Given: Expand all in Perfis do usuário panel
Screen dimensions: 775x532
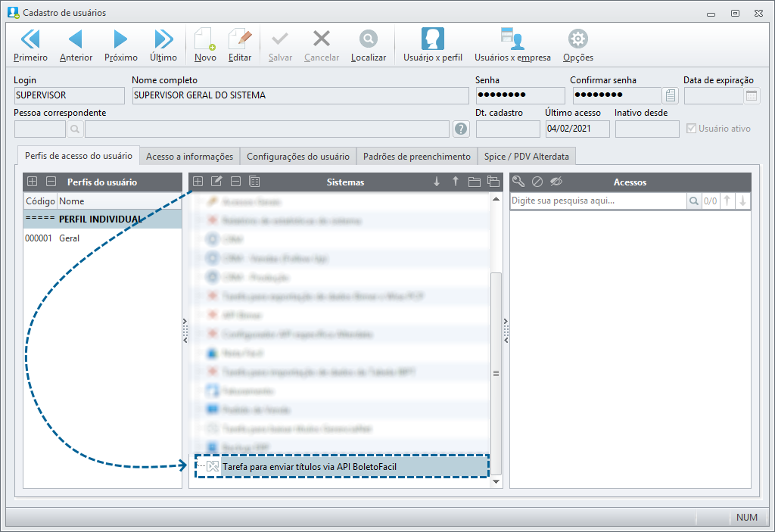Looking at the screenshot, I should (x=32, y=182).
